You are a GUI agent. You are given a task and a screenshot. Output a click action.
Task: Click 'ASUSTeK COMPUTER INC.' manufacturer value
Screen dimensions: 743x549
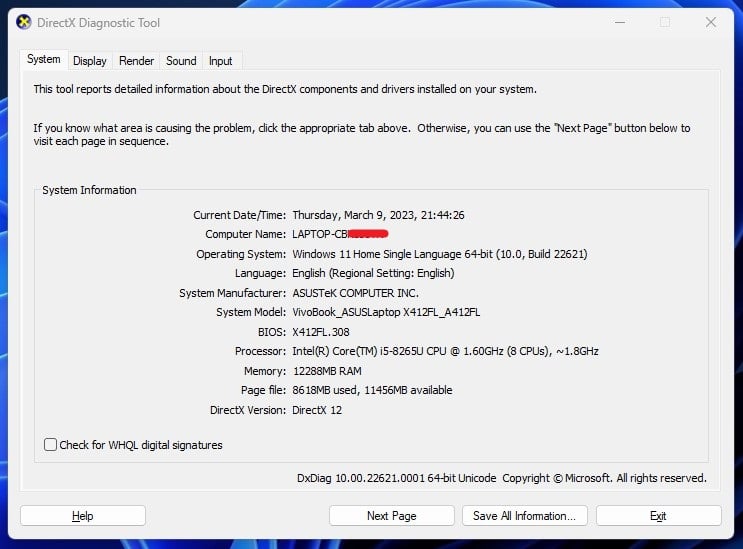pos(355,293)
